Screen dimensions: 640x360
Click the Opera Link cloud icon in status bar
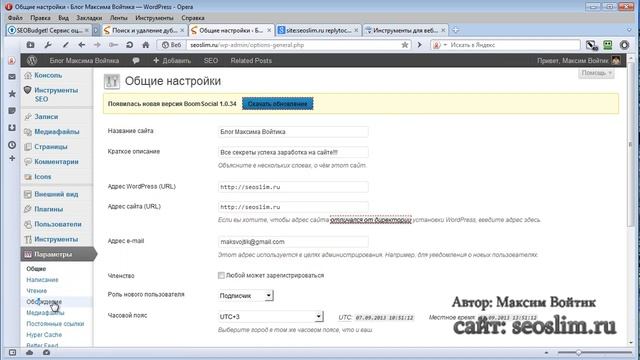coord(29,352)
